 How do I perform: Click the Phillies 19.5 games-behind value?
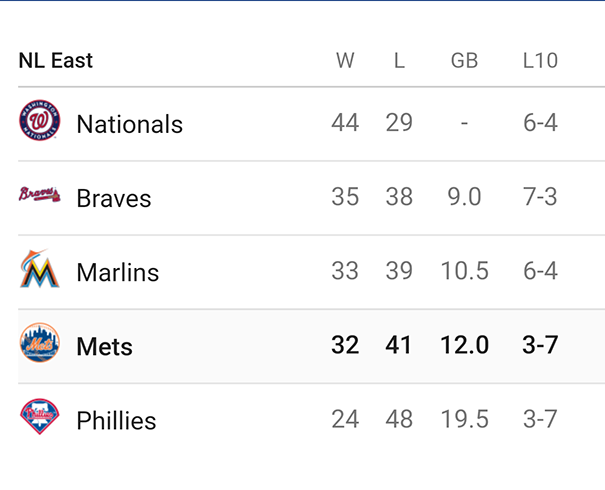click(464, 420)
